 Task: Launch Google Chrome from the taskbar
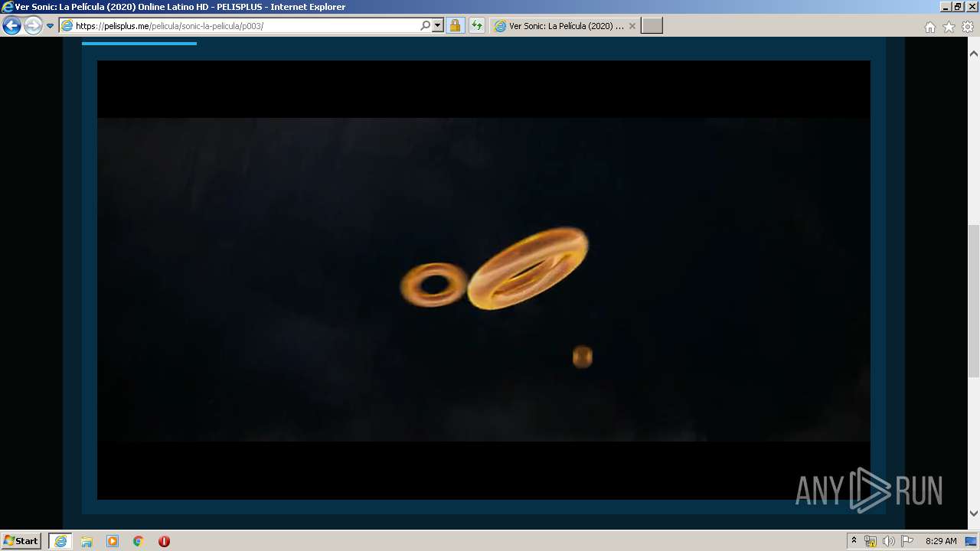pos(139,541)
